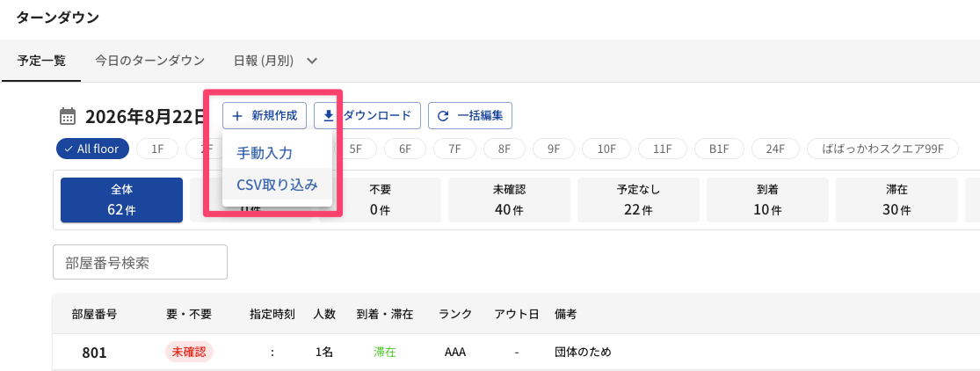
Task: Switch to the 今日のターンダウン tab
Action: pyautogui.click(x=150, y=61)
